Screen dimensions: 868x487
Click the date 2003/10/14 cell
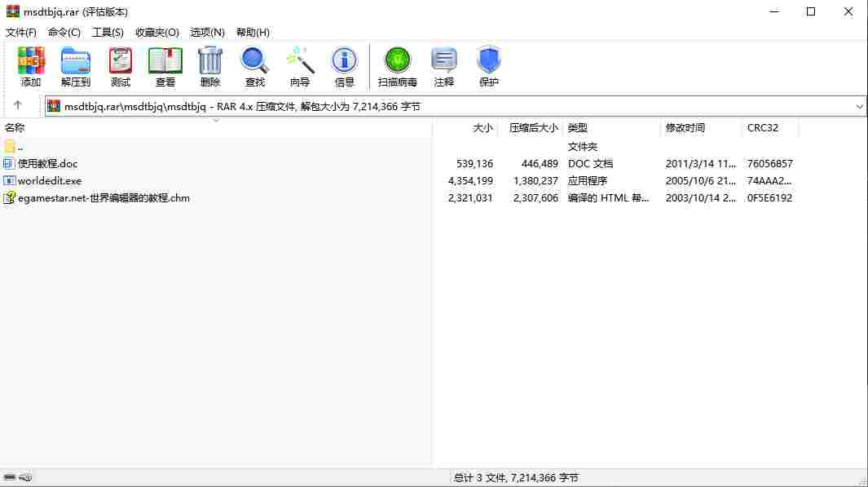701,197
